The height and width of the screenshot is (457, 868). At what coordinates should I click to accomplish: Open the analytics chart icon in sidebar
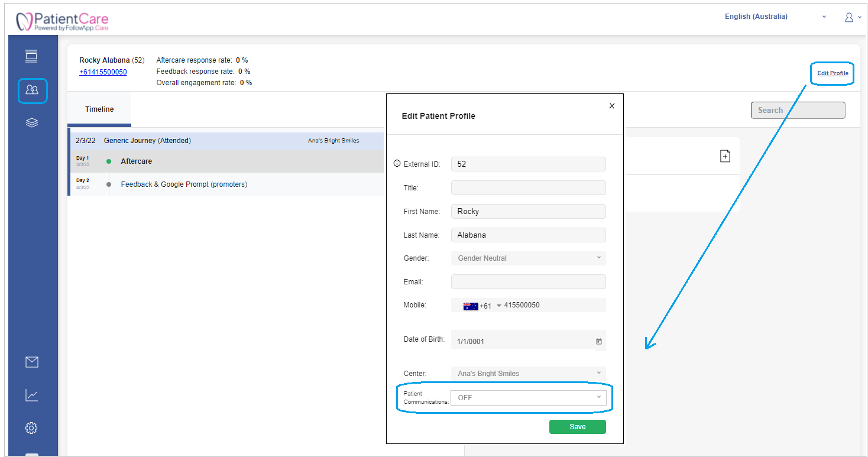click(x=32, y=395)
